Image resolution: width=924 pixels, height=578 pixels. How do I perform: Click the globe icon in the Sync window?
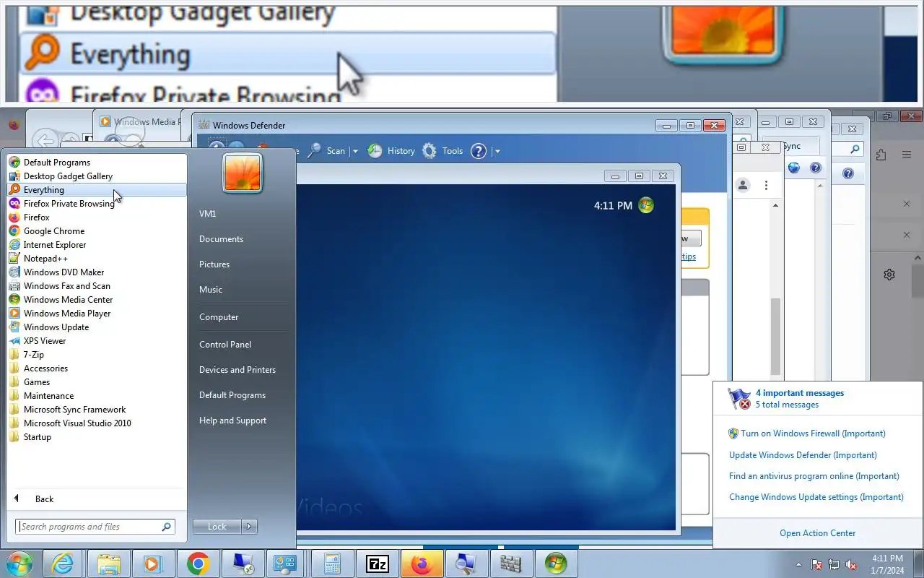[x=794, y=168]
